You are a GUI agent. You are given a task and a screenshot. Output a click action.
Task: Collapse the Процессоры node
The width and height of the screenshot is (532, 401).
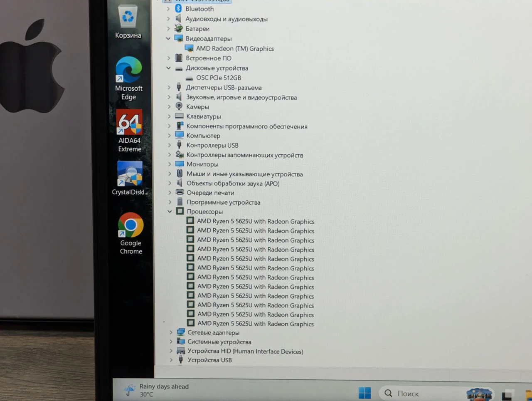pyautogui.click(x=170, y=211)
